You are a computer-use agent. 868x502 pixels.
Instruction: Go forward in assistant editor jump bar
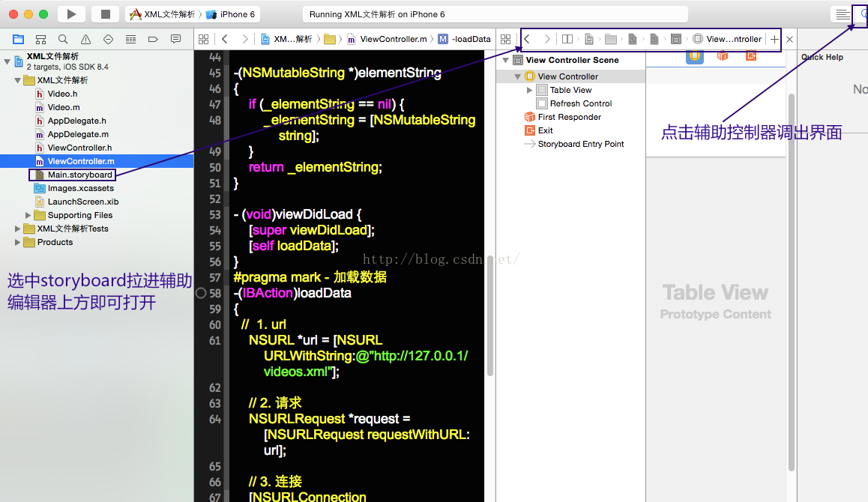tap(547, 39)
